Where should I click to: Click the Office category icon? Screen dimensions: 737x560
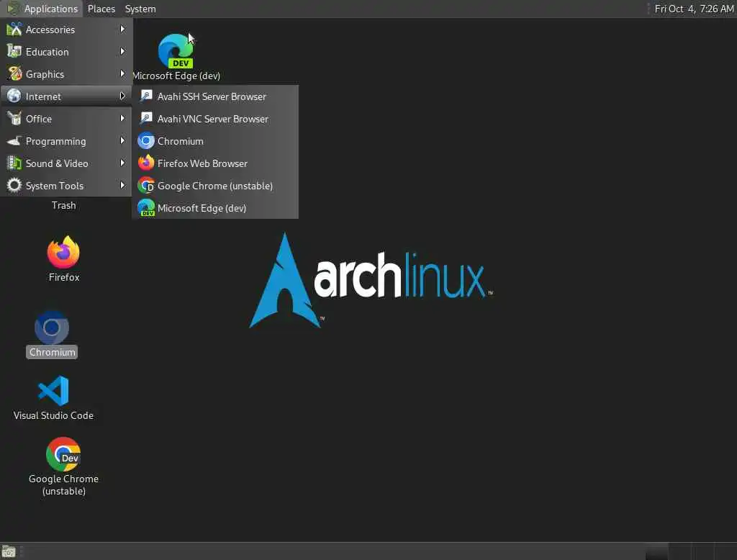point(14,118)
